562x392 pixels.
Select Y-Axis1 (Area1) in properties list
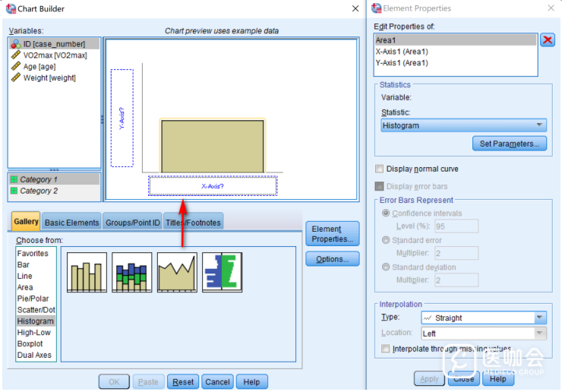tap(402, 63)
